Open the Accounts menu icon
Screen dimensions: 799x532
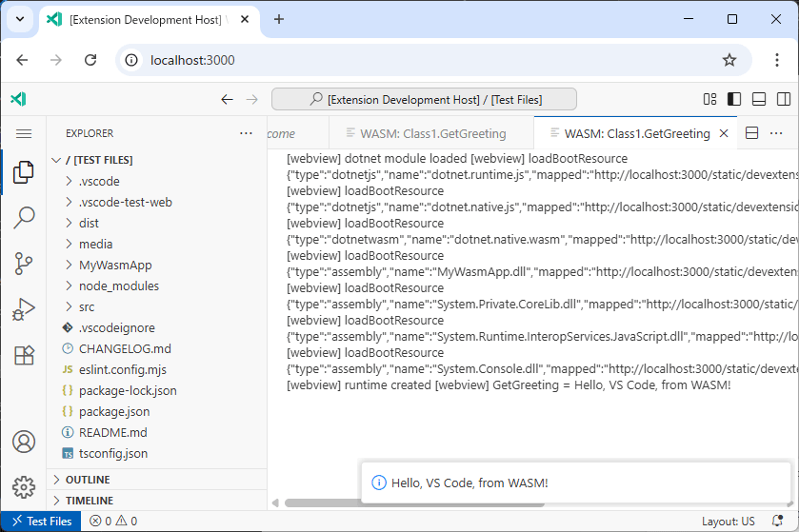(x=24, y=442)
